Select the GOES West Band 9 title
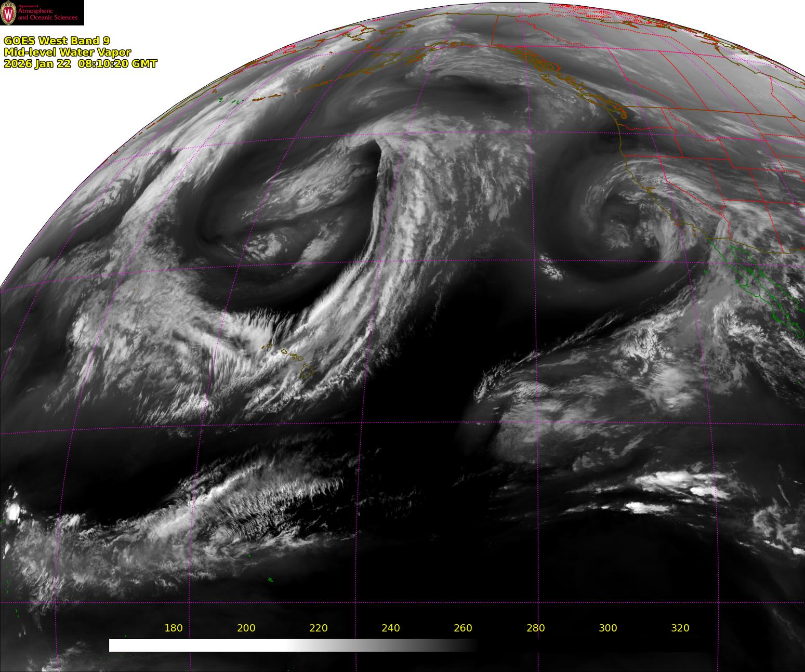805x672 pixels. pos(57,41)
